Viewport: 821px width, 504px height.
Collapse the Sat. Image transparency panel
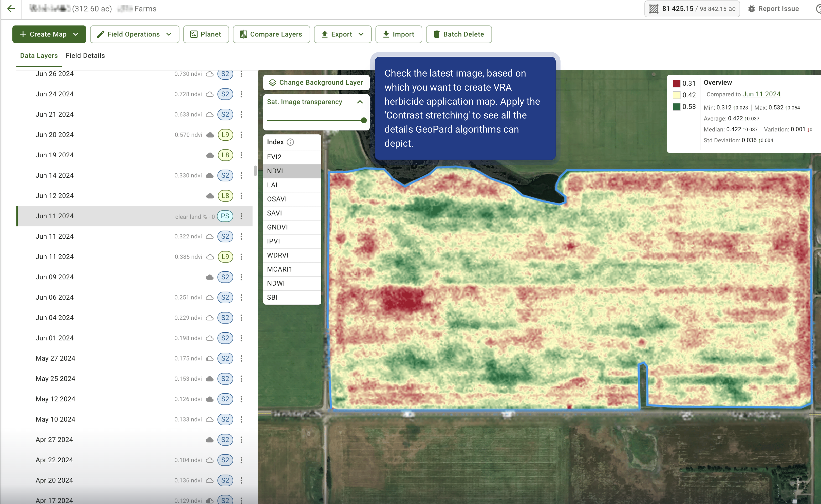pos(360,102)
